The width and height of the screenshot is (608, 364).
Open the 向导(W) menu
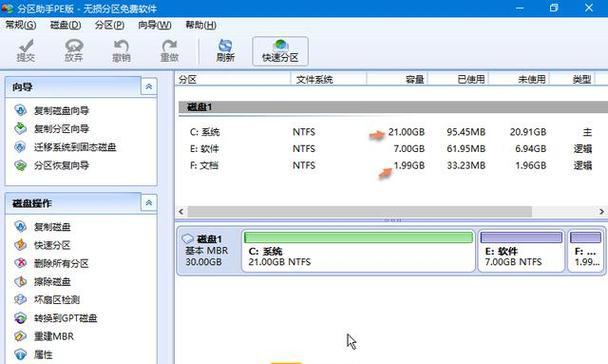tap(155, 25)
